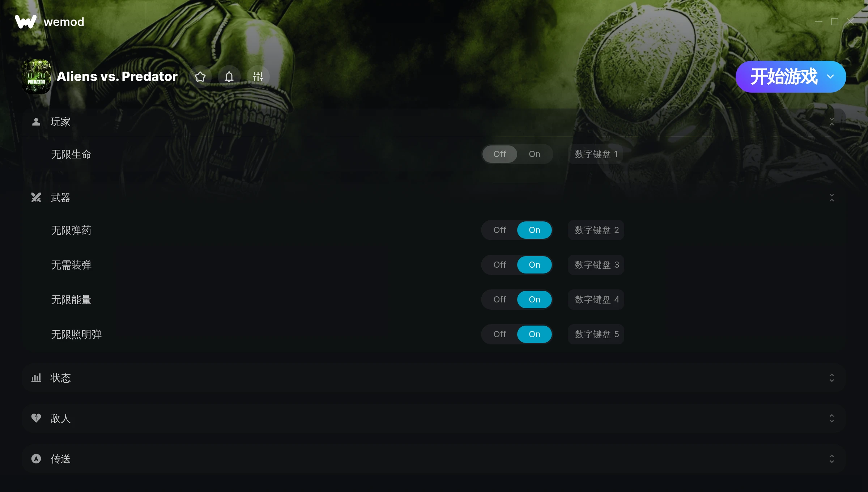Expand the 敌人 section
This screenshot has width=868, height=492.
tap(831, 418)
